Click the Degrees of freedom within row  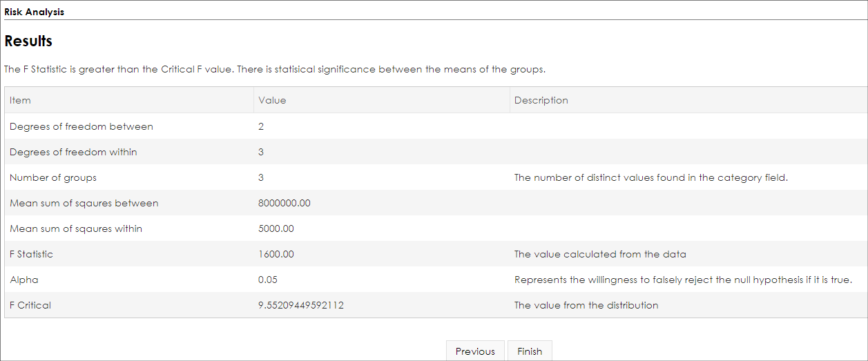tap(436, 152)
